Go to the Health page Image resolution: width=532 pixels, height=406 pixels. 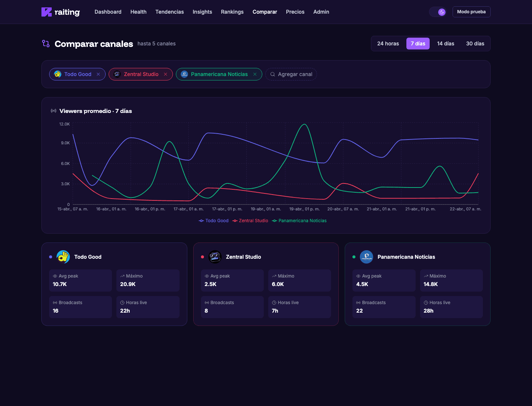tap(139, 12)
